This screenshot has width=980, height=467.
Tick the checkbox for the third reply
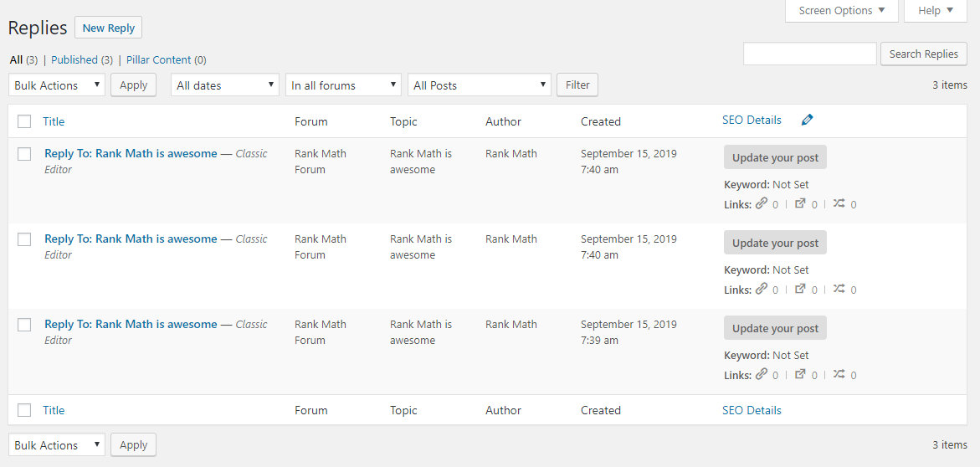[24, 325]
